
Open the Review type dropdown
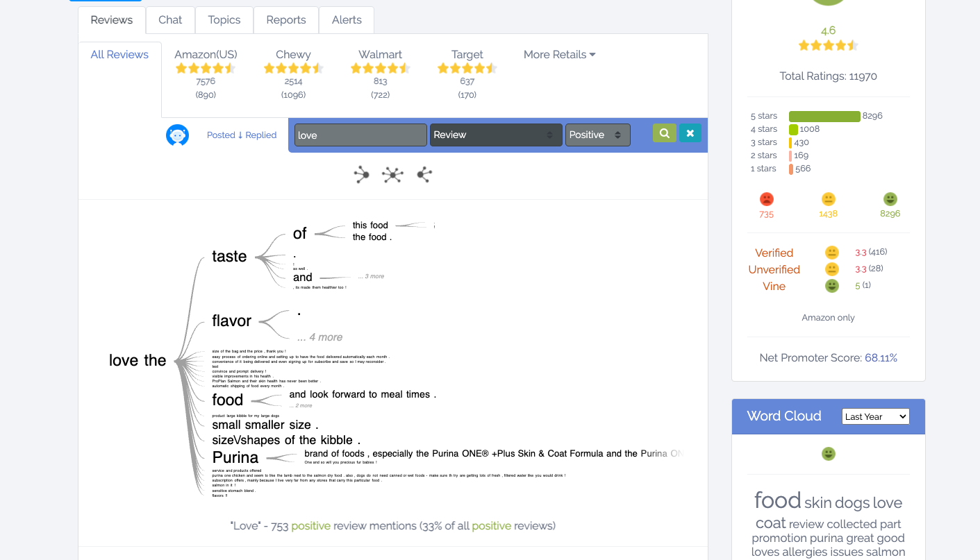pos(495,135)
